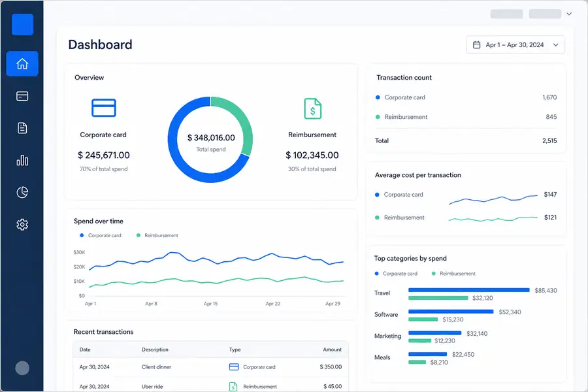Click the $ 350.00 amount cell
Viewport: 588px width, 392px height.
pyautogui.click(x=331, y=367)
